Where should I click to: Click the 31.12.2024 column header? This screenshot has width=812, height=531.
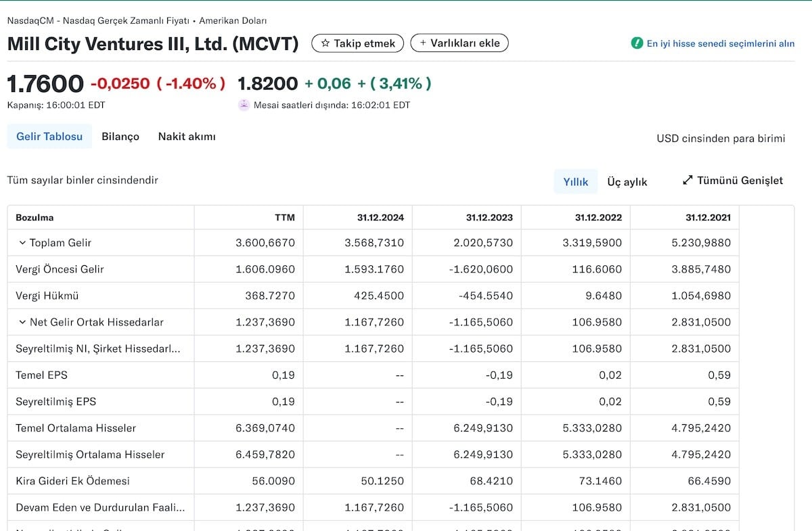pos(380,218)
